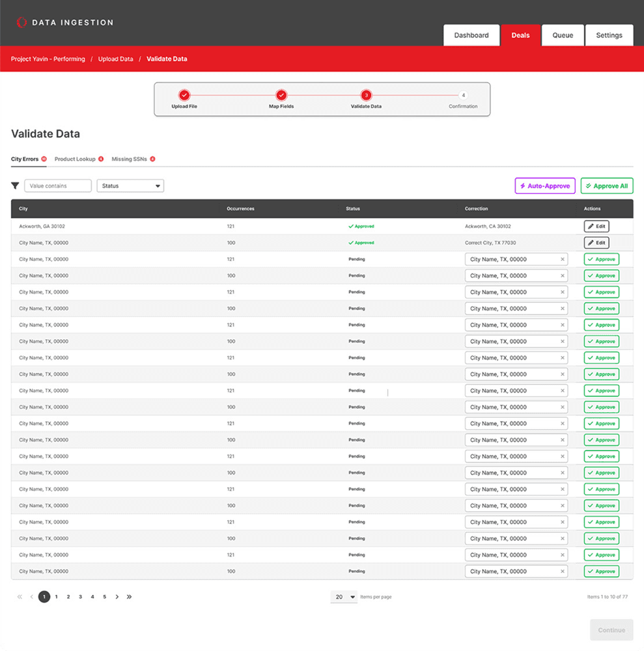
Task: Go to page 4
Action: 92,596
